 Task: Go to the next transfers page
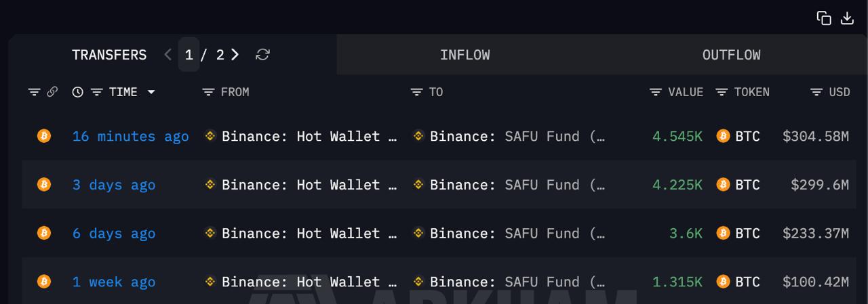tap(235, 55)
